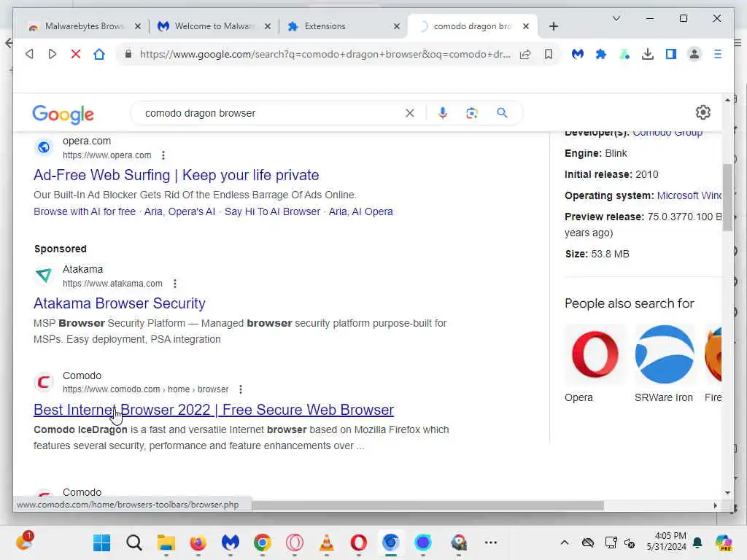Click the scroll-down arrow of the page scrollbar
747x560 pixels.
point(727,493)
